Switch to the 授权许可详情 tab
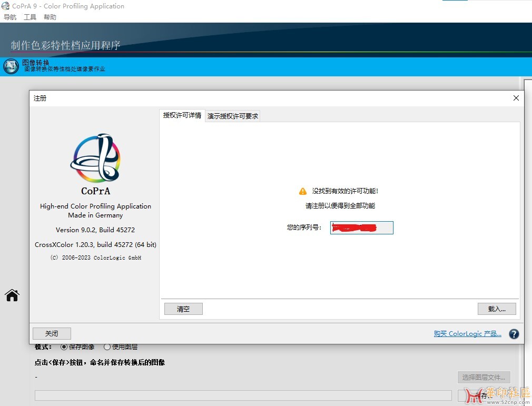This screenshot has width=532, height=406. [182, 115]
